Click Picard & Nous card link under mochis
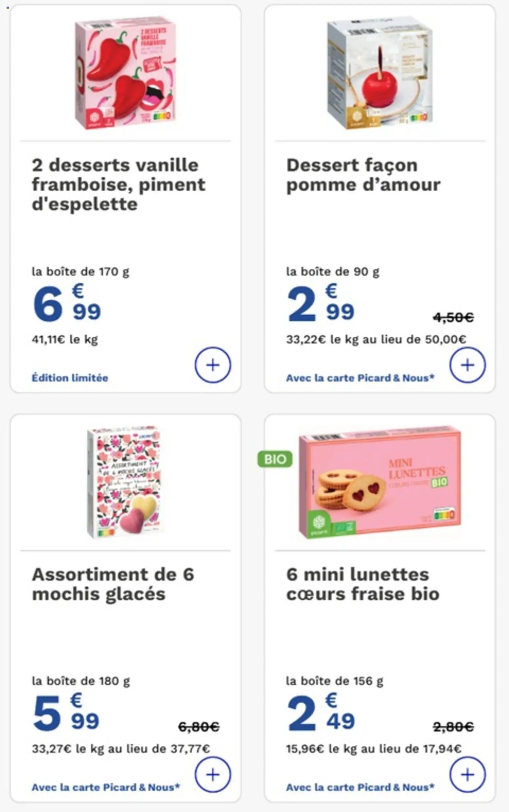The height and width of the screenshot is (812, 509). (106, 787)
